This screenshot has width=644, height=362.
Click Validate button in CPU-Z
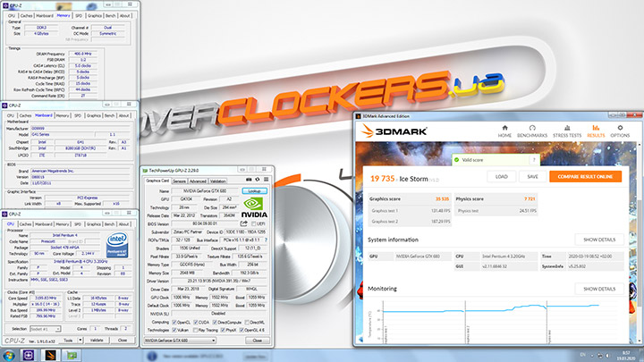pos(97,341)
